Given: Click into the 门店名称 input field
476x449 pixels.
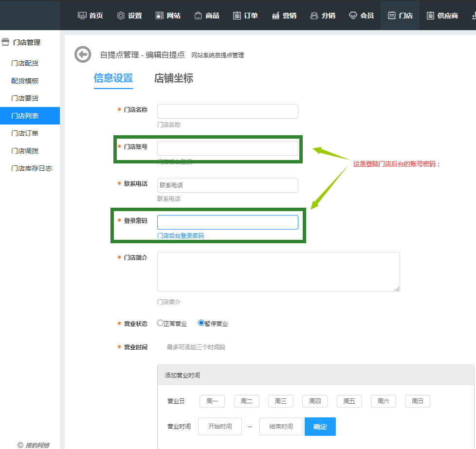Looking at the screenshot, I should tap(227, 111).
